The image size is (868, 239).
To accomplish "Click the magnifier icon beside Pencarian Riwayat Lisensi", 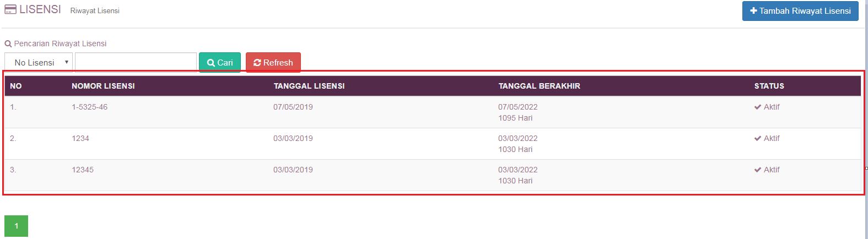I will click(8, 44).
